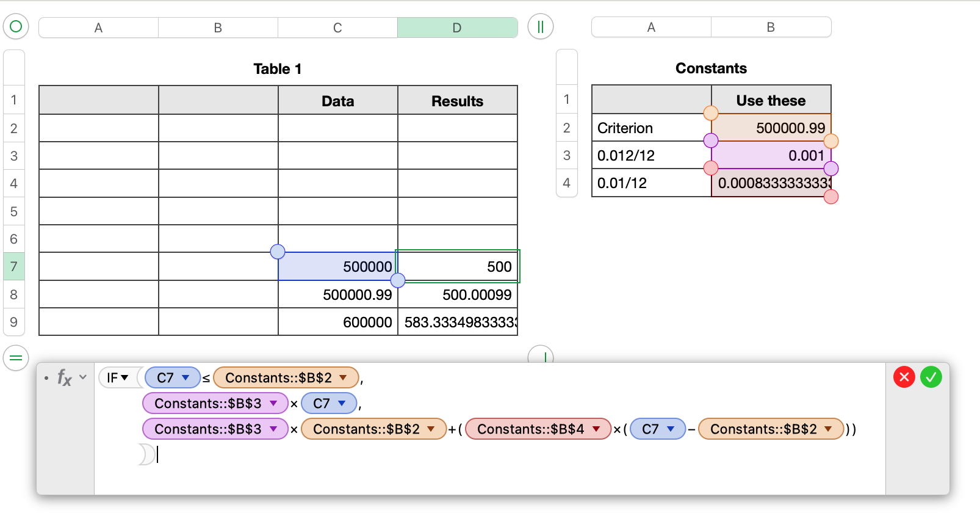The height and width of the screenshot is (513, 980).
Task: Select row 3 header of Constants table
Action: click(567, 155)
